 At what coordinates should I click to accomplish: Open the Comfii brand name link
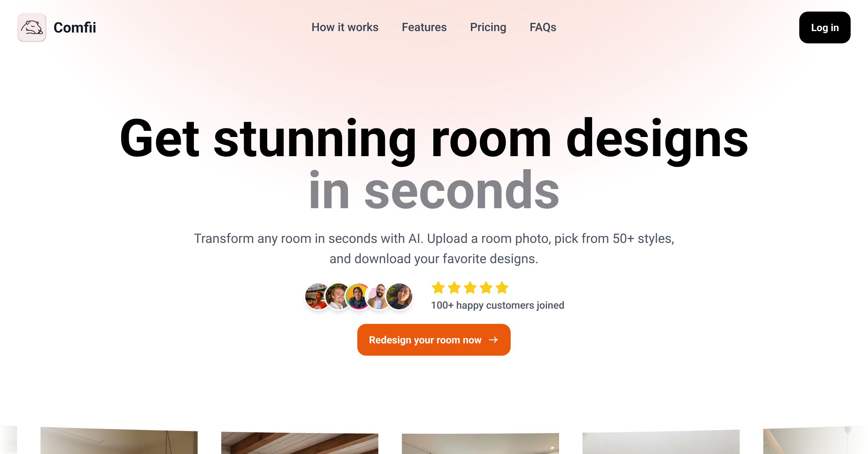(75, 27)
